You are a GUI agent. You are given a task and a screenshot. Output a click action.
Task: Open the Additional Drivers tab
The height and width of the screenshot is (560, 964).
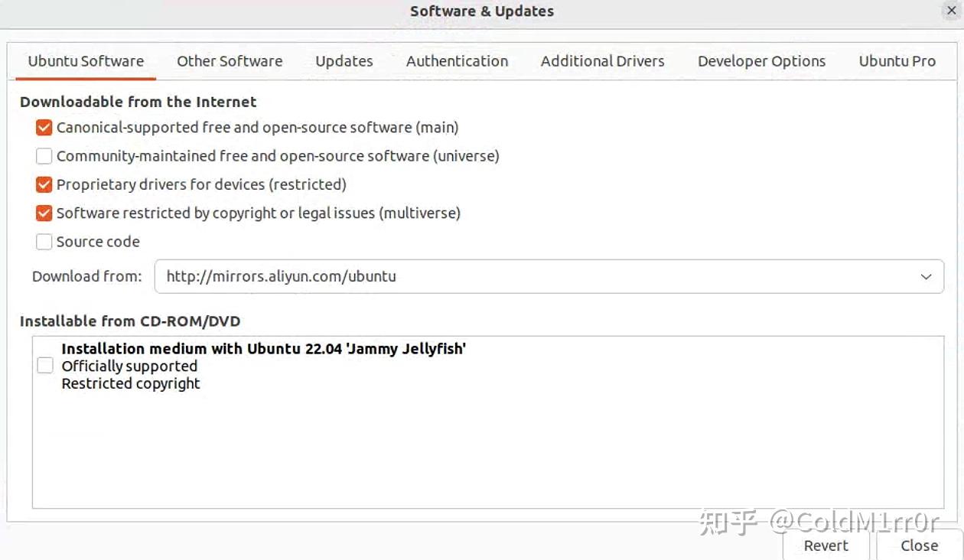pos(602,61)
